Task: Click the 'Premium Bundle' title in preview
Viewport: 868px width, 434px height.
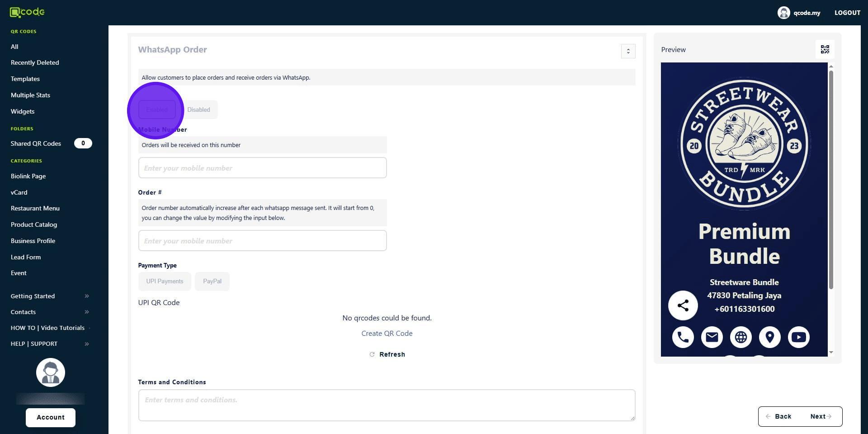Action: coord(744,244)
